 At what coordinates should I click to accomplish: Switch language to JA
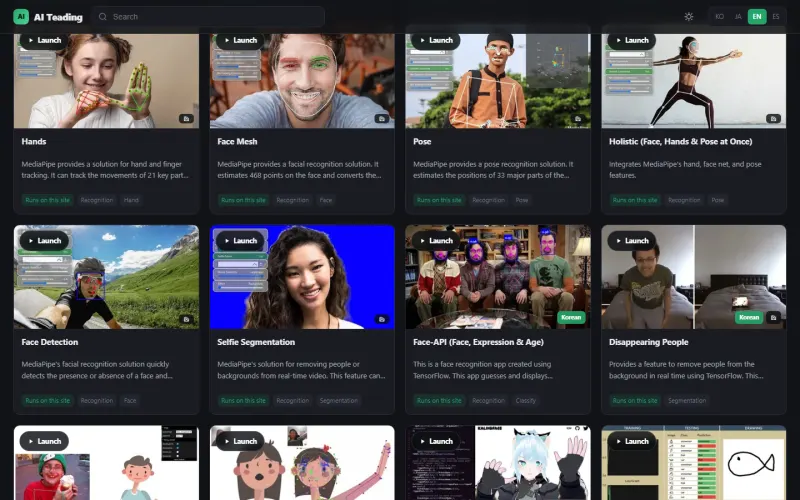pos(738,16)
